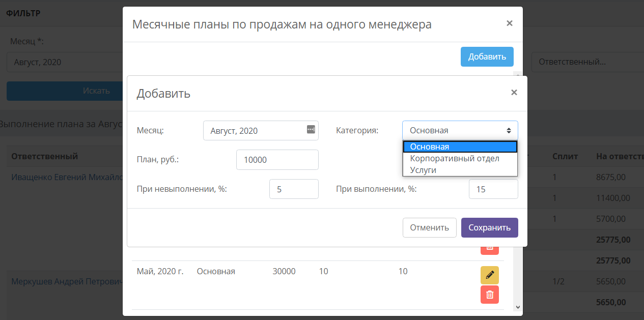644x320 pixels.
Task: Click the Отменить button
Action: (430, 227)
